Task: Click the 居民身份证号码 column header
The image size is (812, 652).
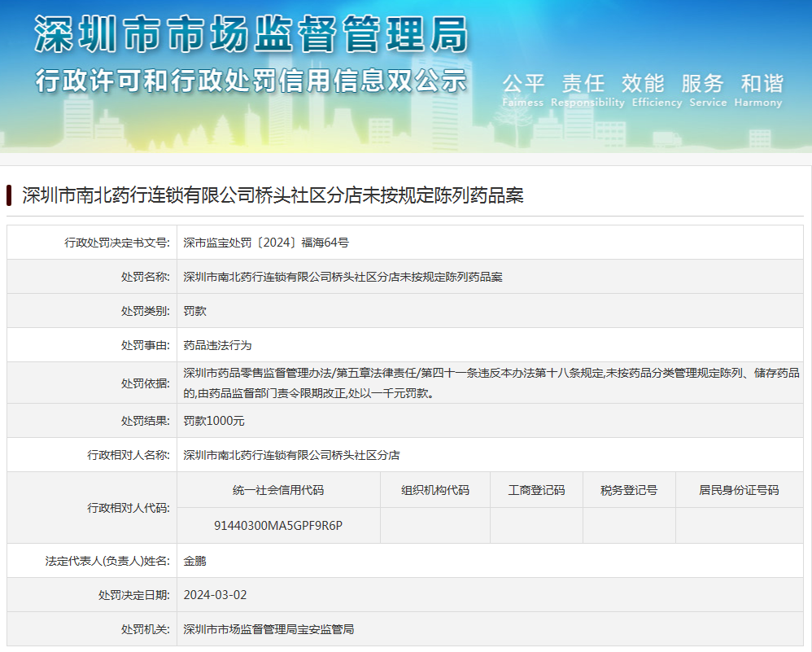Action: (739, 490)
